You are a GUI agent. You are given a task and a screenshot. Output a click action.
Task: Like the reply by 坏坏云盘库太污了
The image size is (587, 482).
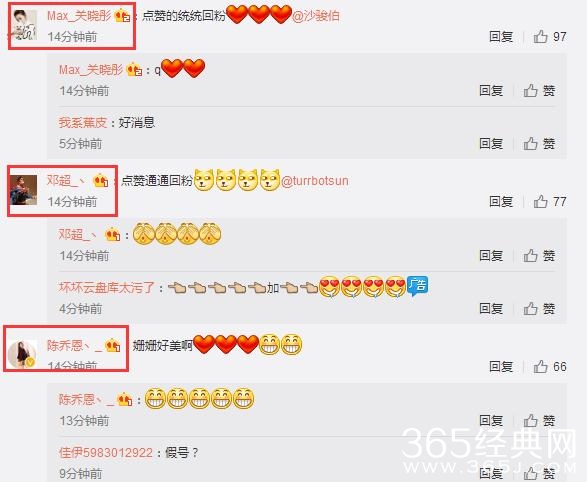[539, 309]
